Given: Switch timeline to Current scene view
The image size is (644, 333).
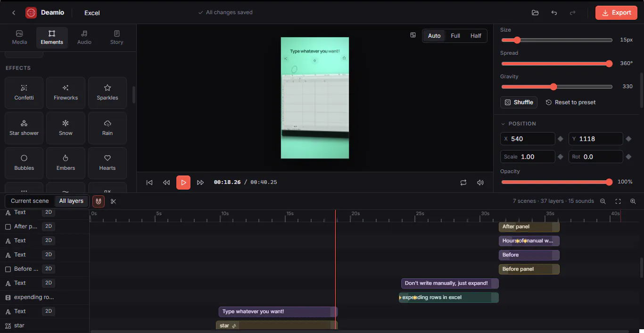Looking at the screenshot, I should click(30, 201).
